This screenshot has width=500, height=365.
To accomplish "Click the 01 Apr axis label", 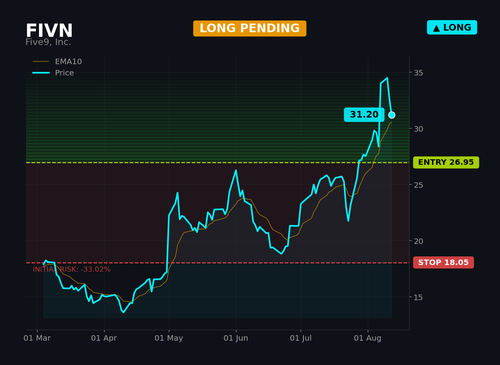I will (x=104, y=338).
